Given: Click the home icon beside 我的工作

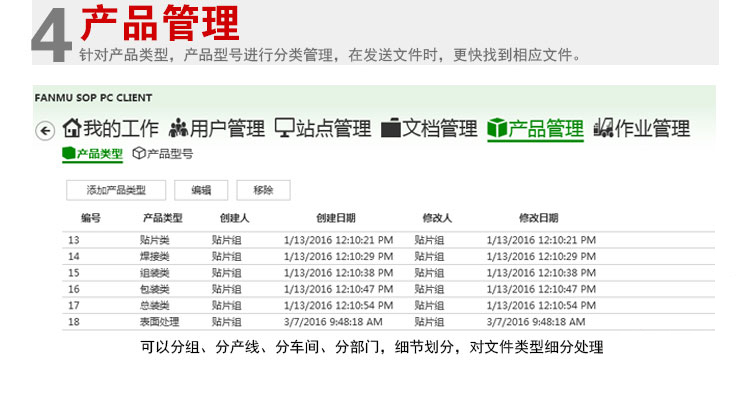Looking at the screenshot, I should [x=72, y=128].
